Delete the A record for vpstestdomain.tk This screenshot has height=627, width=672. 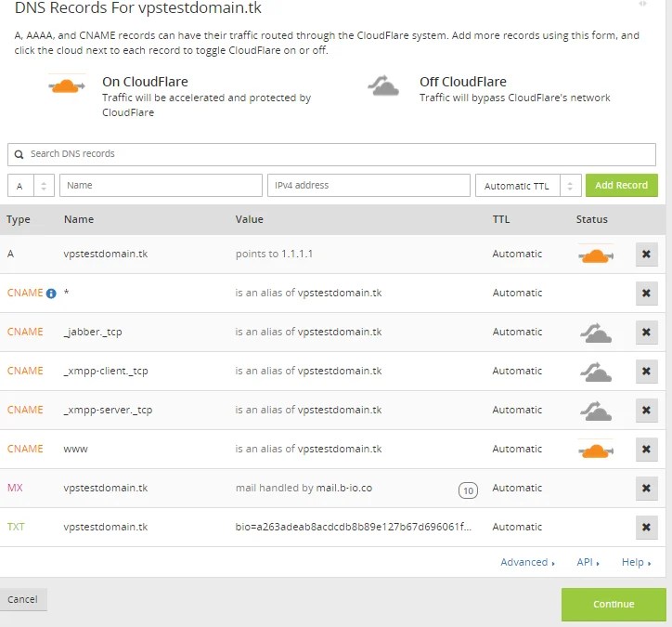coord(647,255)
